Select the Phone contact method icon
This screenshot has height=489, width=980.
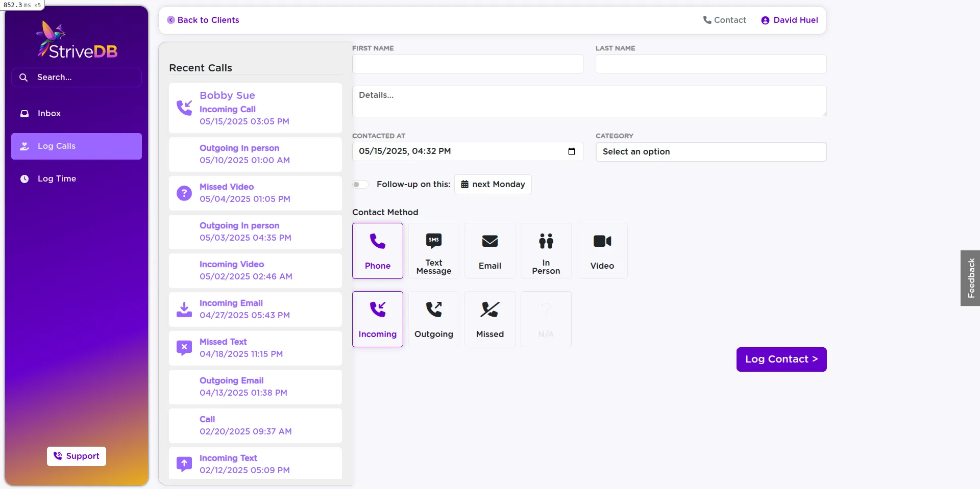coord(378,250)
